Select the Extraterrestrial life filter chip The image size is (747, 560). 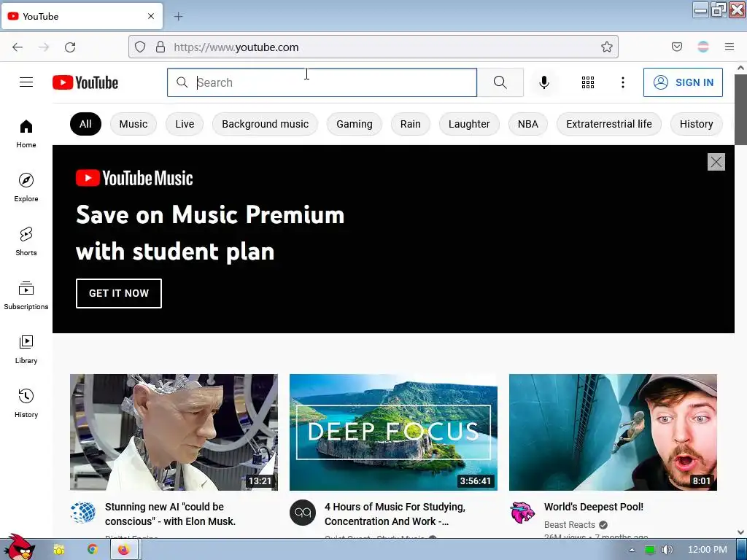(609, 124)
